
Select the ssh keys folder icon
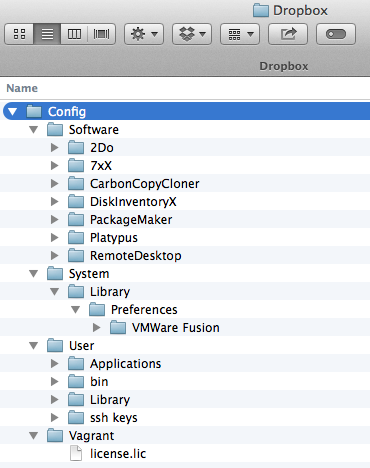(x=76, y=417)
